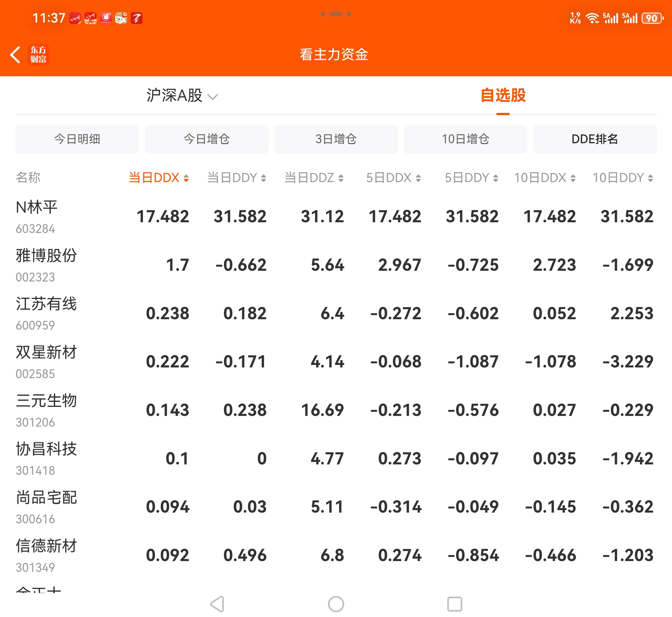The width and height of the screenshot is (672, 617).
Task: Expand the 沪深A股 dropdown
Action: (x=182, y=96)
